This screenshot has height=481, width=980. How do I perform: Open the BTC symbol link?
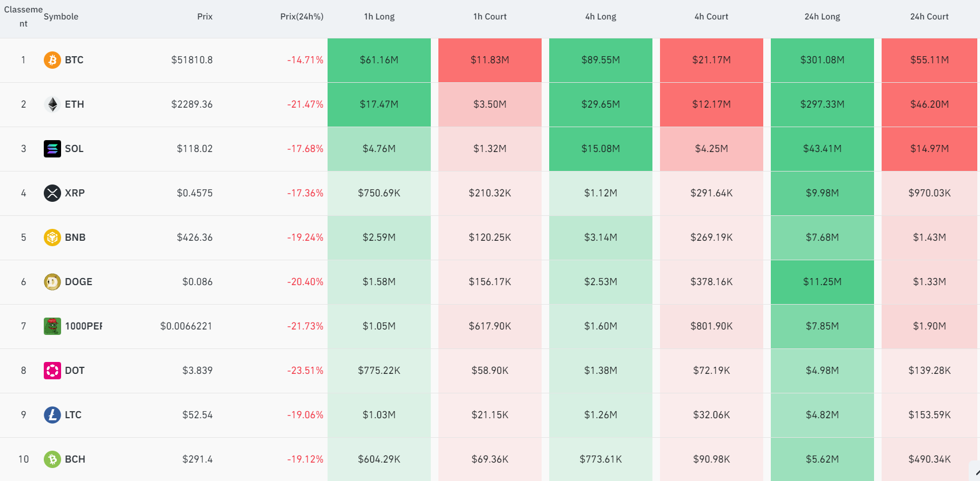(74, 60)
